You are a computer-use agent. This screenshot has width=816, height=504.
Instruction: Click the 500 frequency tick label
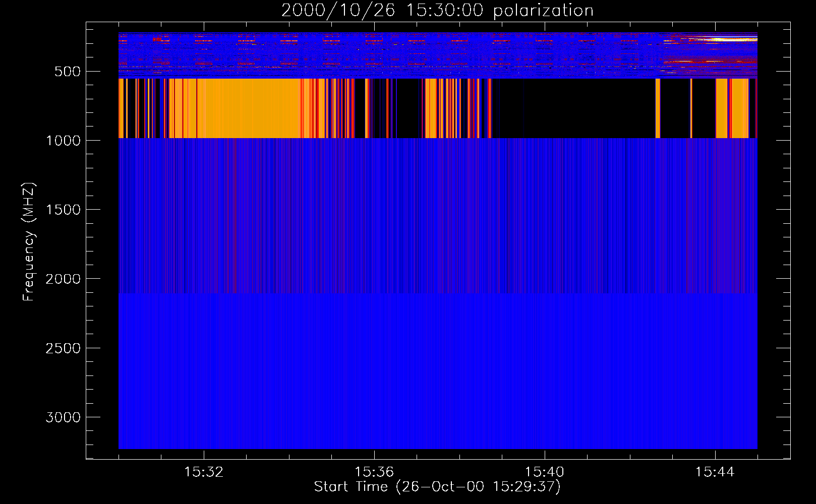point(68,72)
